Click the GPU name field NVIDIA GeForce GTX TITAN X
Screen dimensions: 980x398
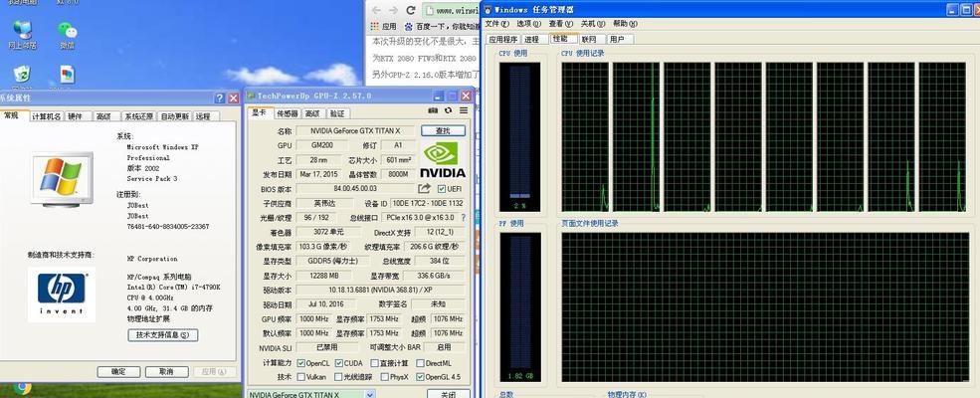(x=355, y=130)
